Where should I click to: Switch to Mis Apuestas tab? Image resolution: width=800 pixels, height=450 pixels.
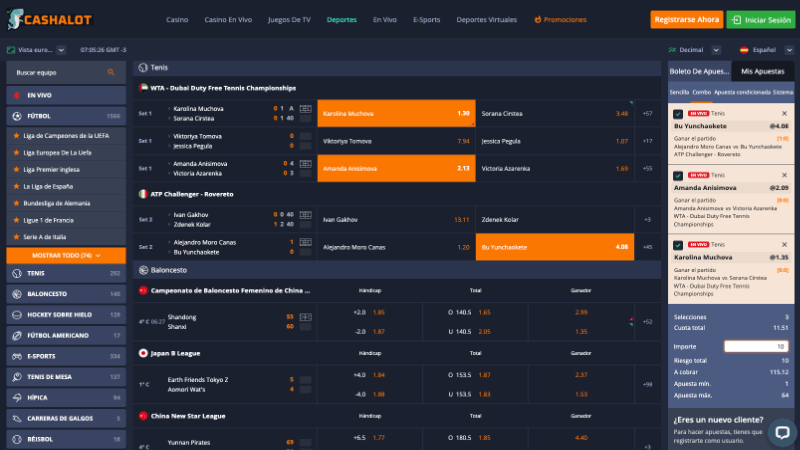tap(762, 71)
